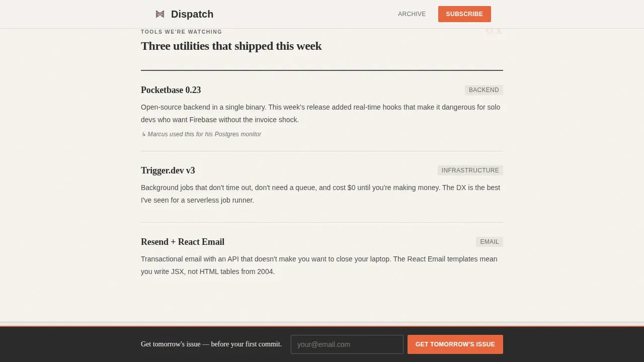Viewport: 644px width, 362px height.
Task: Select the Trigger.dev v3 heading
Action: [x=168, y=170]
